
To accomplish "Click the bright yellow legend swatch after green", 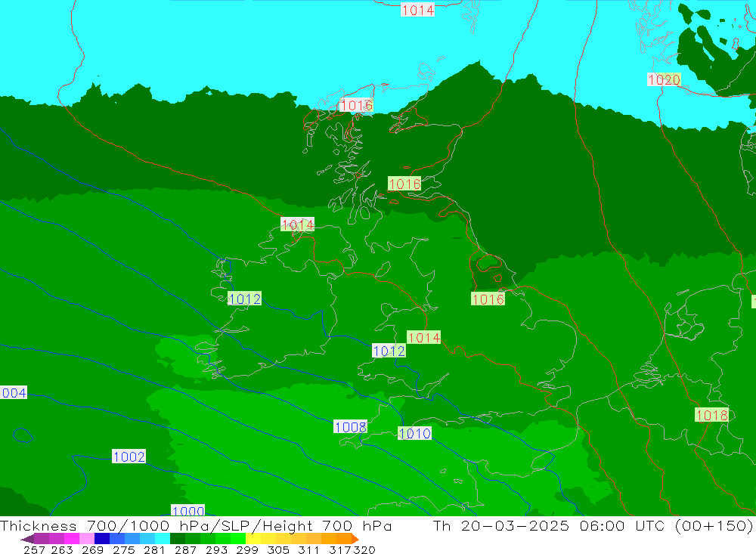I will click(x=253, y=539).
